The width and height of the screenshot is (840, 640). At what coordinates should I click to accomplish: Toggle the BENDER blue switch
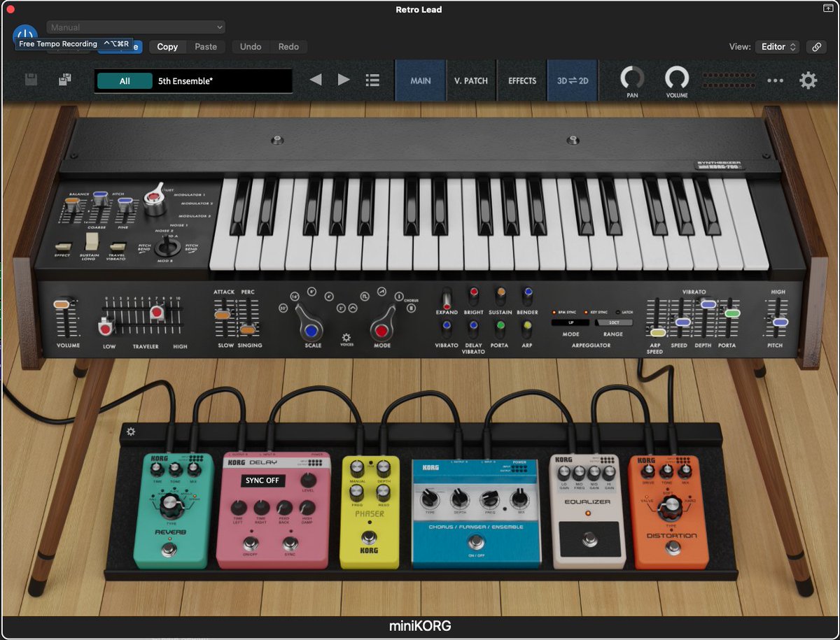[x=528, y=295]
